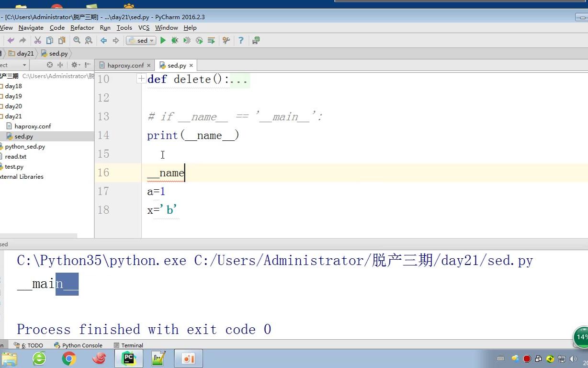This screenshot has width=588, height=368.
Task: Run sed with coverage icon
Action: pos(187,40)
